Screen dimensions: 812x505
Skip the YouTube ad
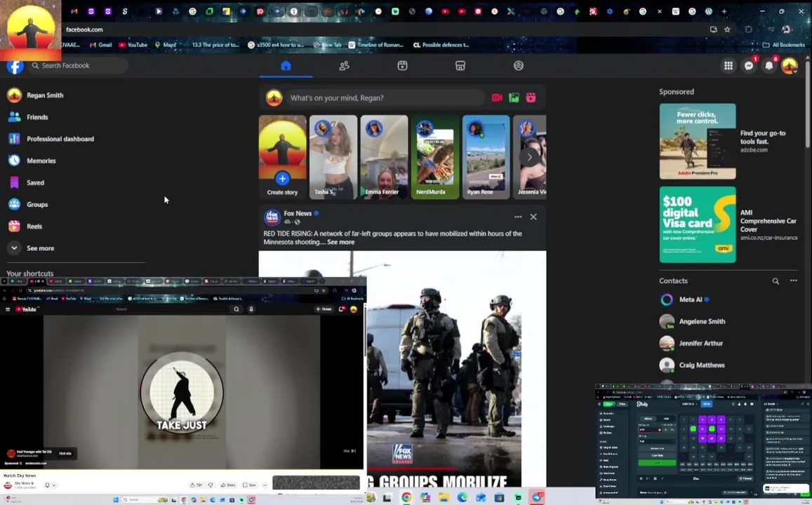coord(350,451)
